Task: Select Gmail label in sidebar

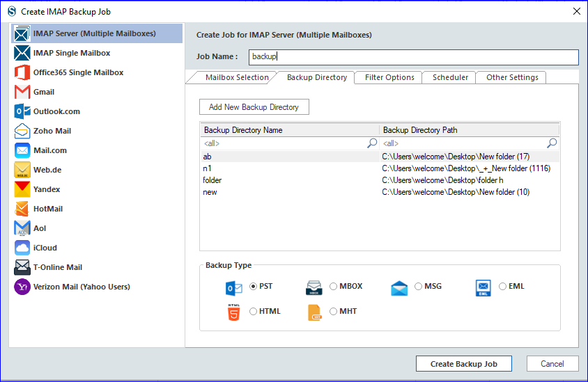Action: [x=44, y=92]
